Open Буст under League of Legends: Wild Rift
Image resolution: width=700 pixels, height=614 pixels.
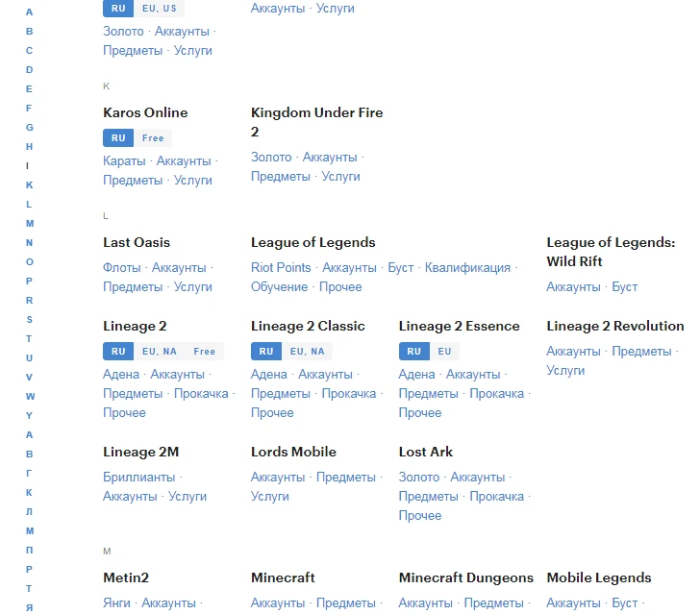(625, 286)
